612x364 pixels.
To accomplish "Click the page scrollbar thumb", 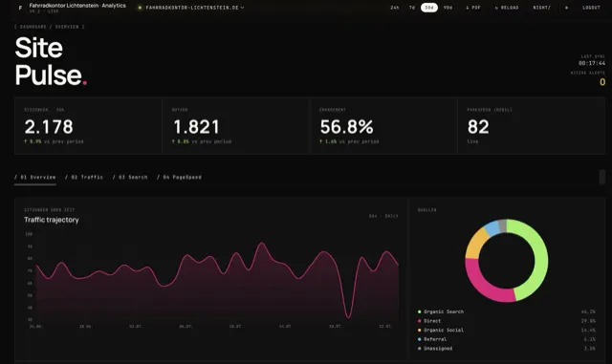I will click(601, 177).
